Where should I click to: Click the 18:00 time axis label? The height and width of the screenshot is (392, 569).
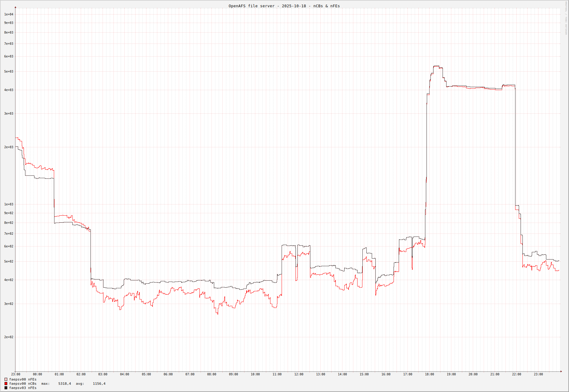click(x=429, y=374)
